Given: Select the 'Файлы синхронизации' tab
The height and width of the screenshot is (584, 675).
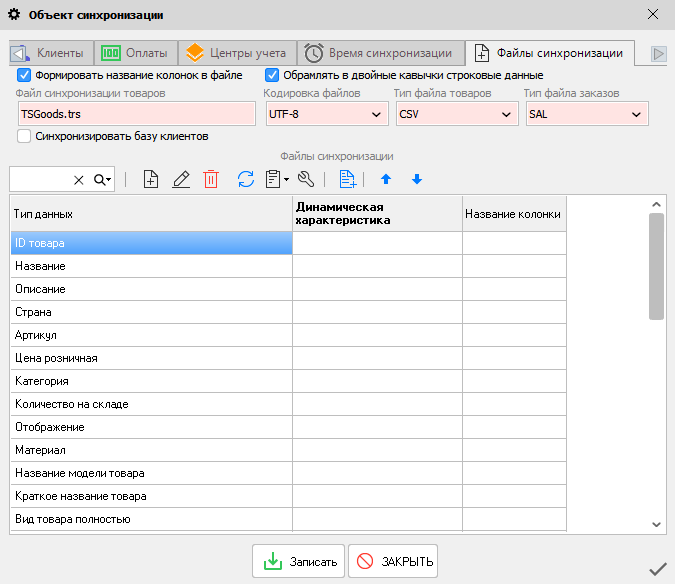Looking at the screenshot, I should pos(550,53).
